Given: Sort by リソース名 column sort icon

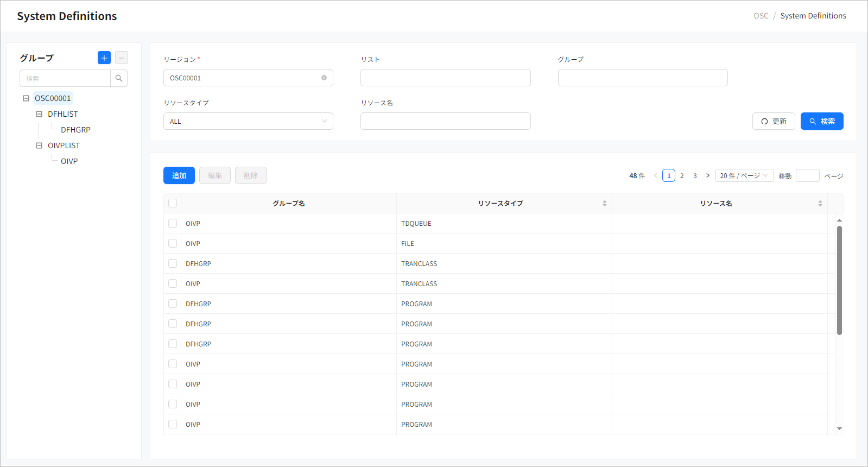Looking at the screenshot, I should (820, 203).
